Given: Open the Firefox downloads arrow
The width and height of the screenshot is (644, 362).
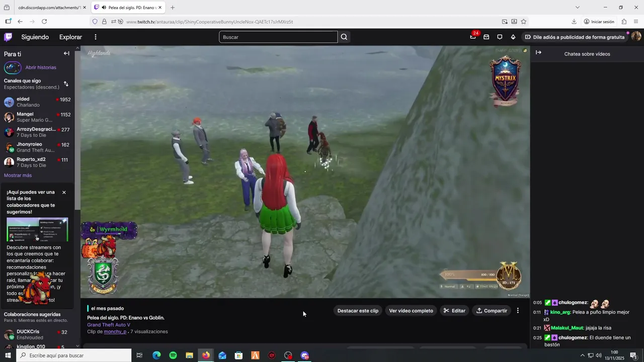Looking at the screenshot, I should pyautogui.click(x=574, y=22).
